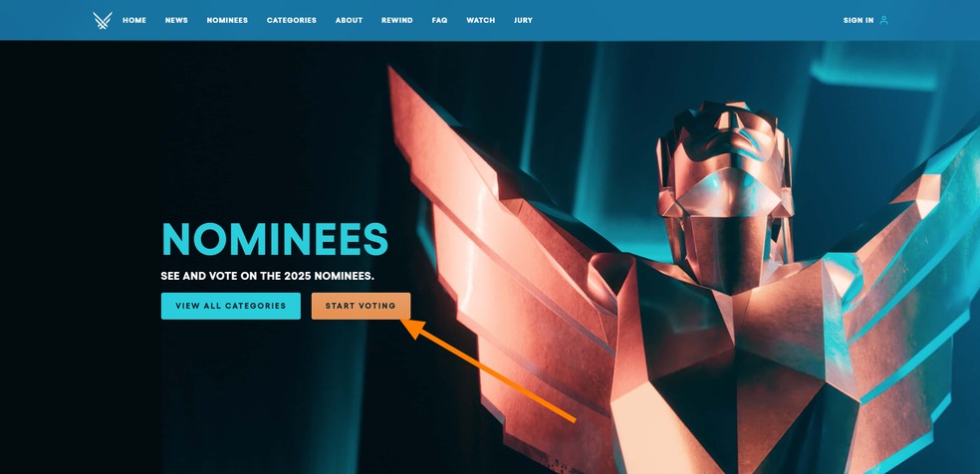Click the Game Awards winged logo icon
The height and width of the screenshot is (474, 980).
[x=103, y=20]
